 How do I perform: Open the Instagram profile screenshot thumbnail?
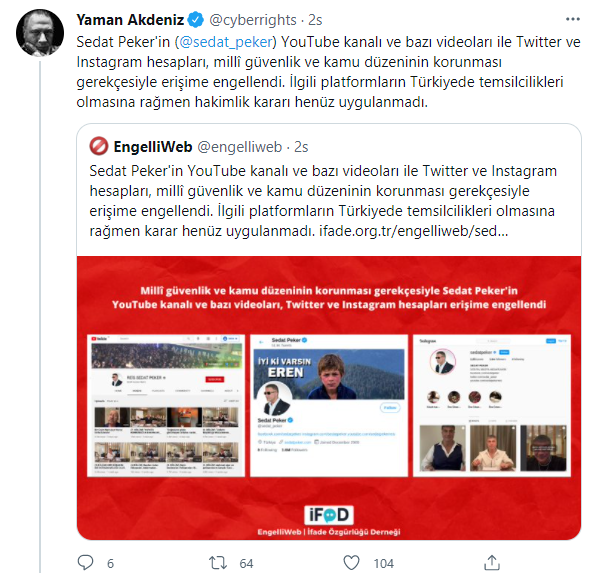point(492,406)
